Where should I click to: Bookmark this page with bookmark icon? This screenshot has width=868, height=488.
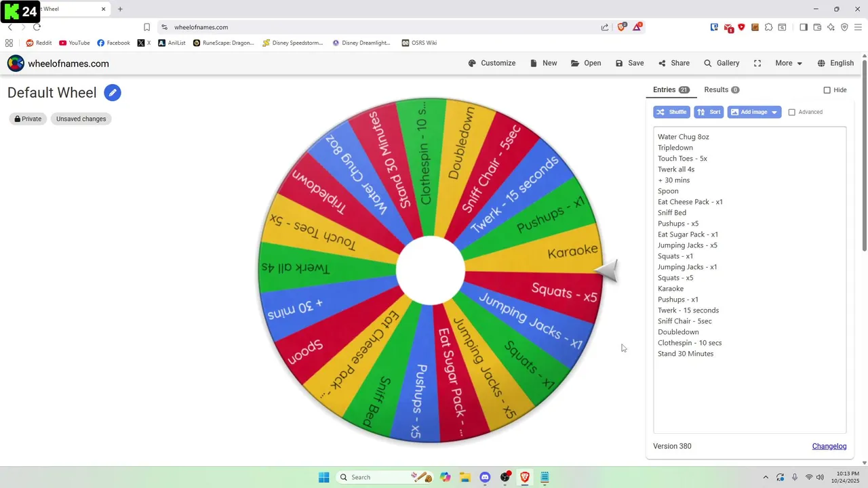click(146, 27)
